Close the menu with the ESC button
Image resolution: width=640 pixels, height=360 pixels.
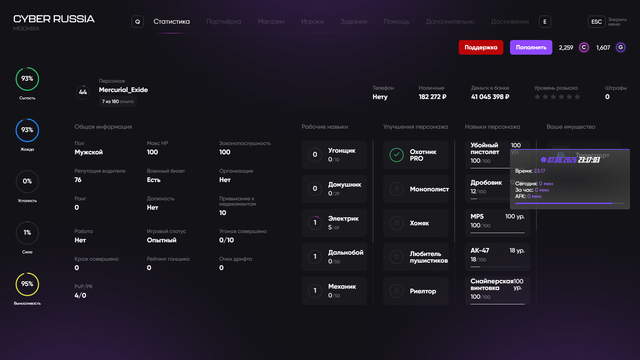click(x=596, y=22)
